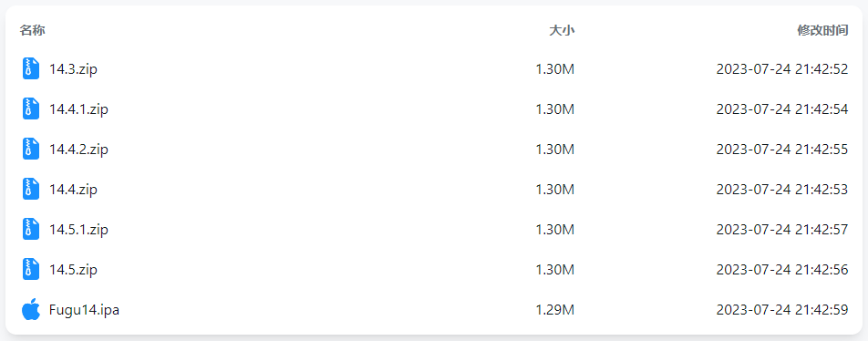Open the 14.4.2.zip file link
This screenshot has width=868, height=341.
pos(78,150)
